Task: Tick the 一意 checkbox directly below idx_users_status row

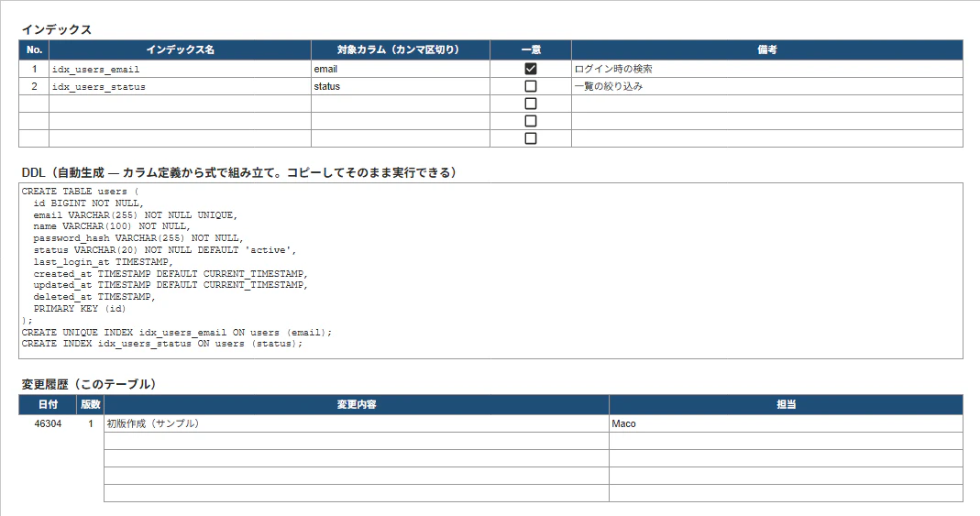Action: click(x=531, y=104)
